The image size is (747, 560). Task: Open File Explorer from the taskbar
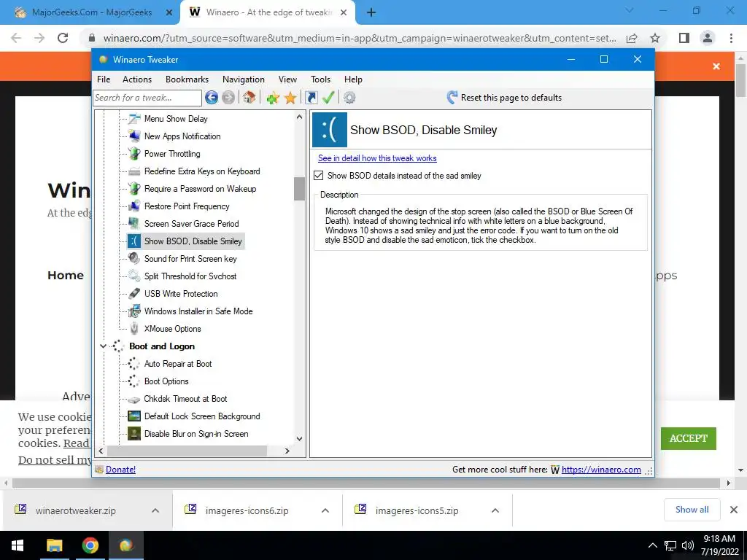(54, 545)
